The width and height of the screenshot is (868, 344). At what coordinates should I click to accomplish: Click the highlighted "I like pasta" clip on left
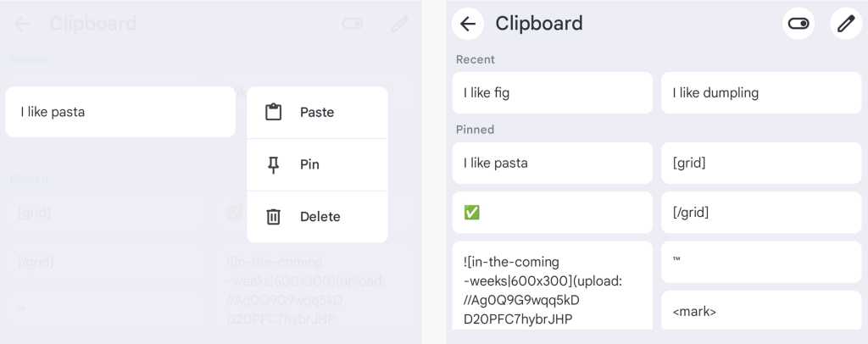[120, 112]
